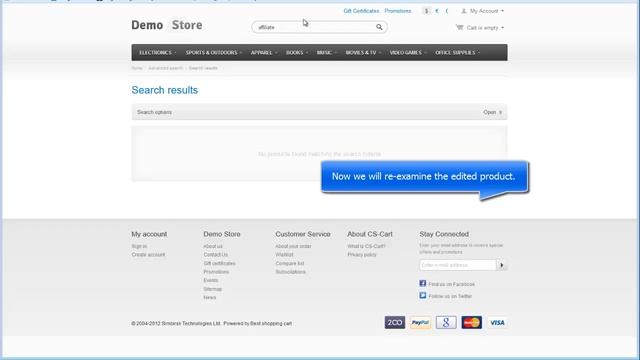640x360 pixels.
Task: Click the search magnifier icon
Action: (379, 27)
